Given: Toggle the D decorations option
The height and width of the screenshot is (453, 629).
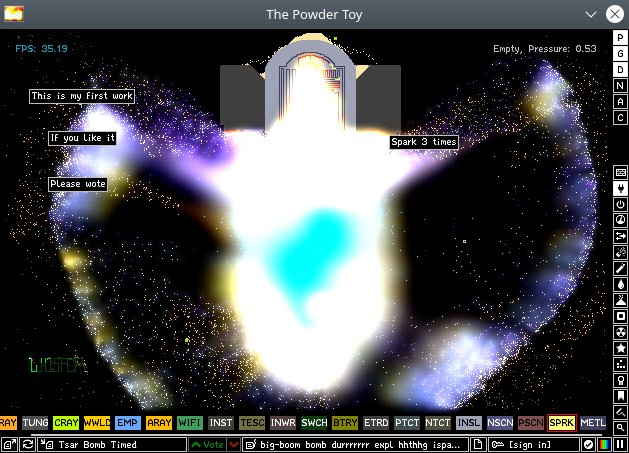Looking at the screenshot, I should coord(621,70).
